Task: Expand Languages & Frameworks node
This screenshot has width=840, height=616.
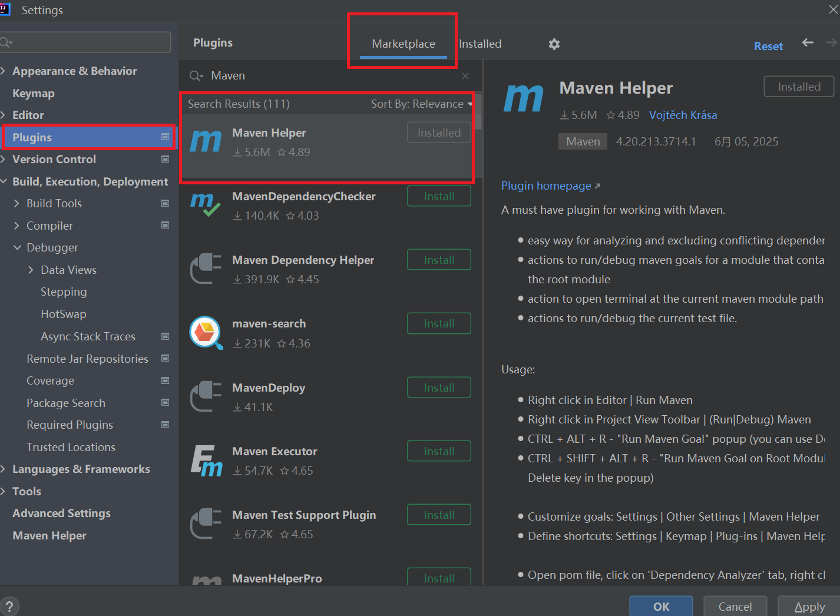Action: click(3, 469)
